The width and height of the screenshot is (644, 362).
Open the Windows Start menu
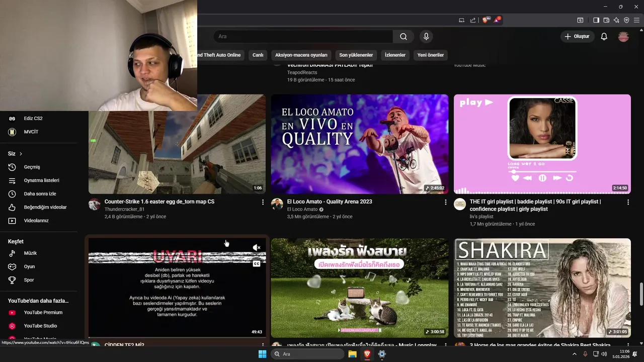point(262,354)
